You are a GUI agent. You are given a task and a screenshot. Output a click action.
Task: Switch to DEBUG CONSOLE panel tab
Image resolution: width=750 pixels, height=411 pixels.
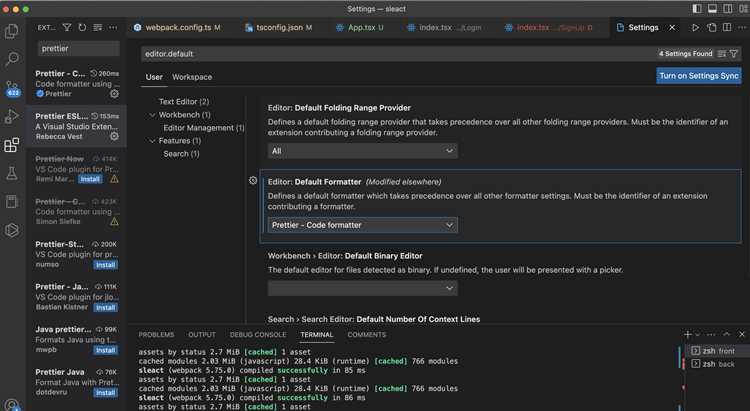(258, 334)
